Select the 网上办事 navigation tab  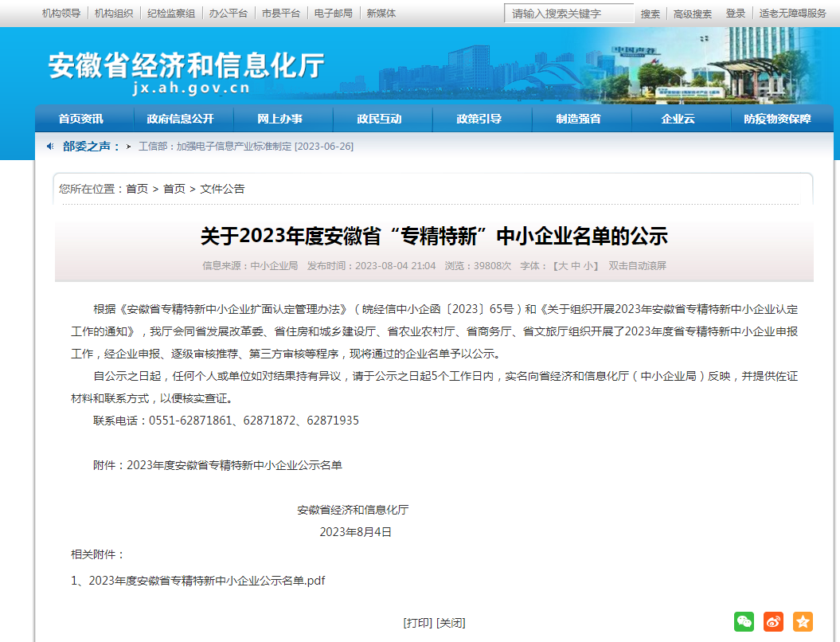click(x=279, y=119)
